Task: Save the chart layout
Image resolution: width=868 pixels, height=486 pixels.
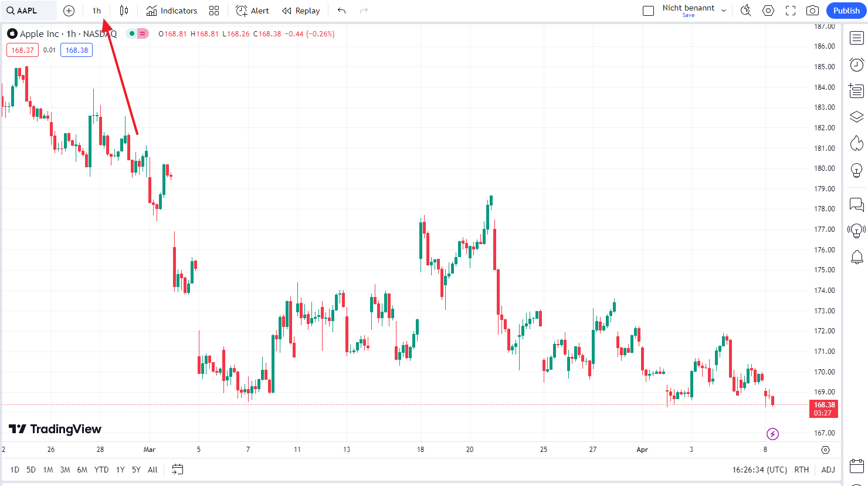Action: click(x=689, y=15)
